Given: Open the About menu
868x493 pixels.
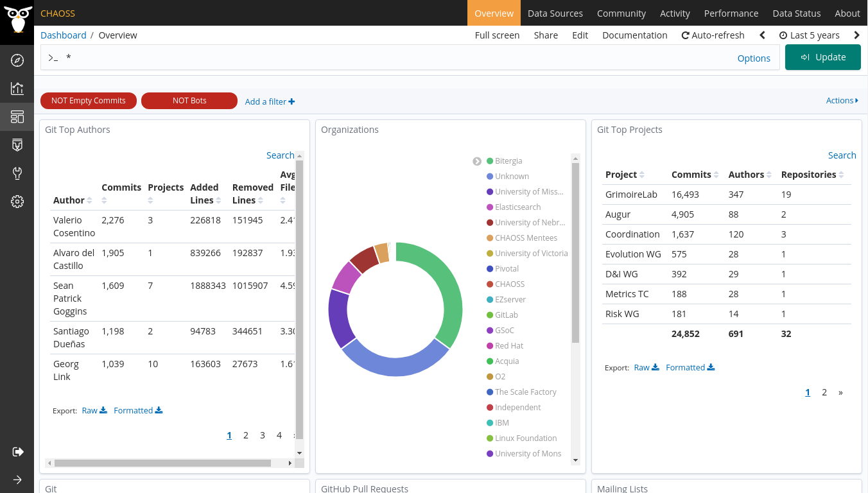Looking at the screenshot, I should (x=847, y=13).
